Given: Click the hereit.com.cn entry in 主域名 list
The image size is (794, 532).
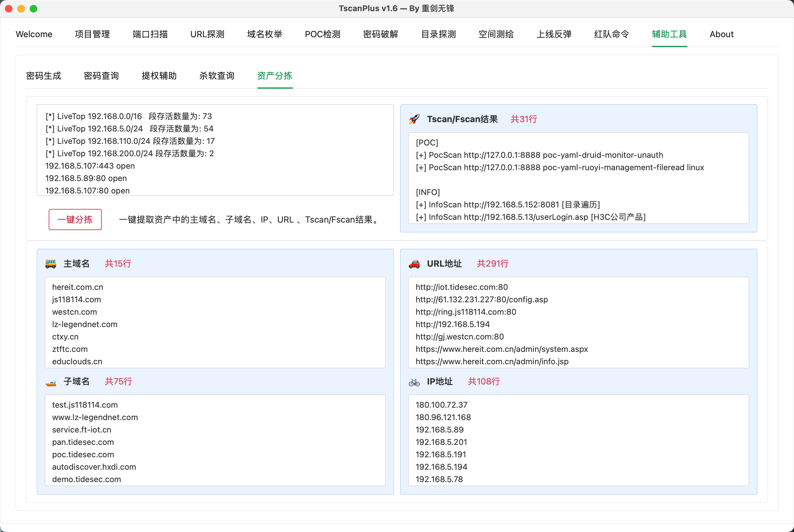Looking at the screenshot, I should tap(78, 287).
